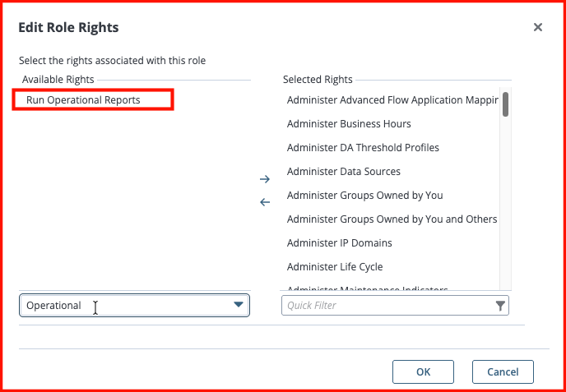Open the Operational dropdown arrow

(239, 305)
